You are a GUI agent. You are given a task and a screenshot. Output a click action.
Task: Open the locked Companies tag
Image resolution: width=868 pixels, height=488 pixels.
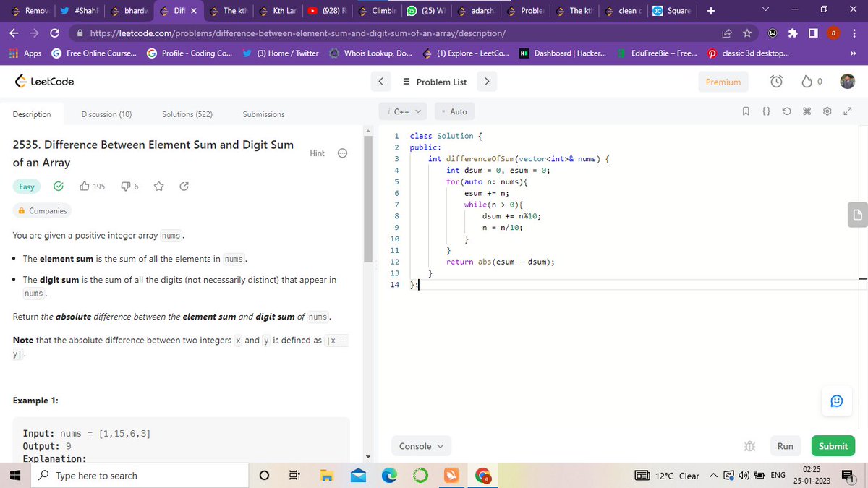click(43, 211)
